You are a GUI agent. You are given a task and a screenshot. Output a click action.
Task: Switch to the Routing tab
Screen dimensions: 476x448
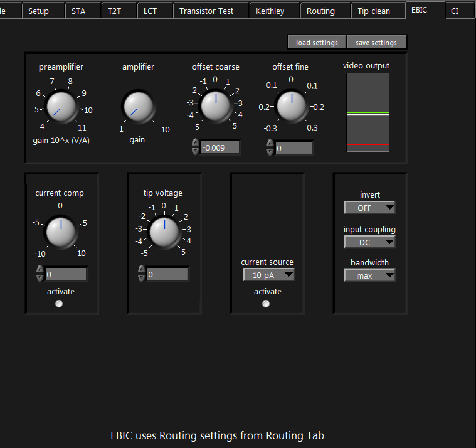(321, 11)
